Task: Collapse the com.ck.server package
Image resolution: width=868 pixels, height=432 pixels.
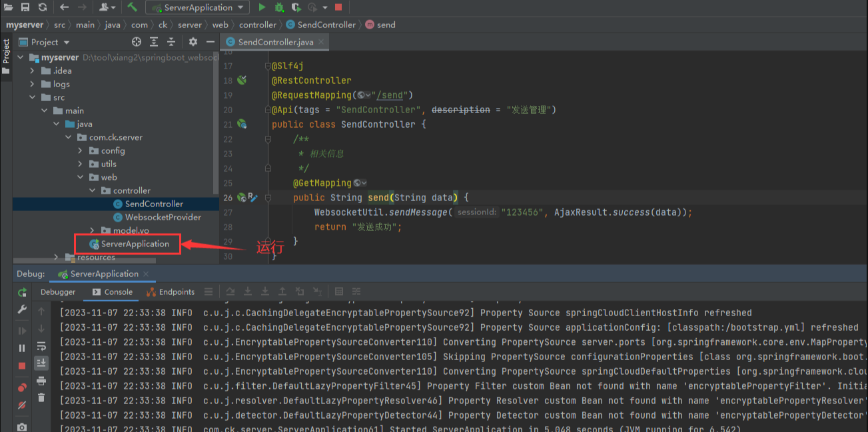Action: pos(68,137)
